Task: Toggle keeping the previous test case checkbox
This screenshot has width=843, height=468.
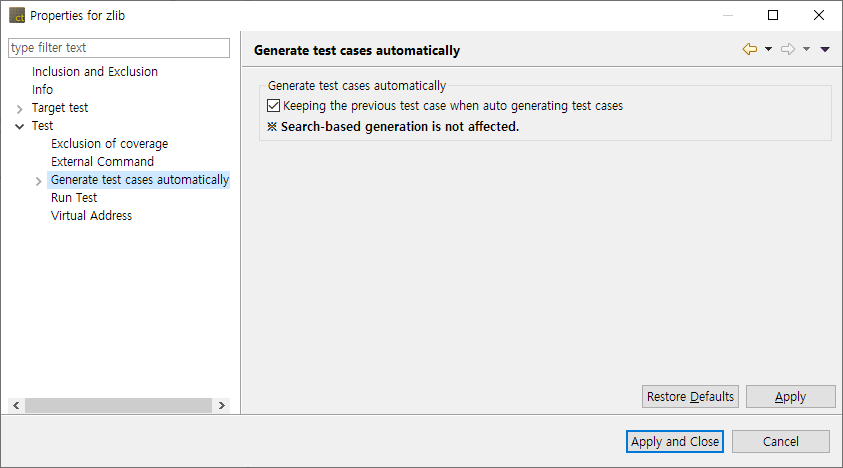Action: click(274, 105)
